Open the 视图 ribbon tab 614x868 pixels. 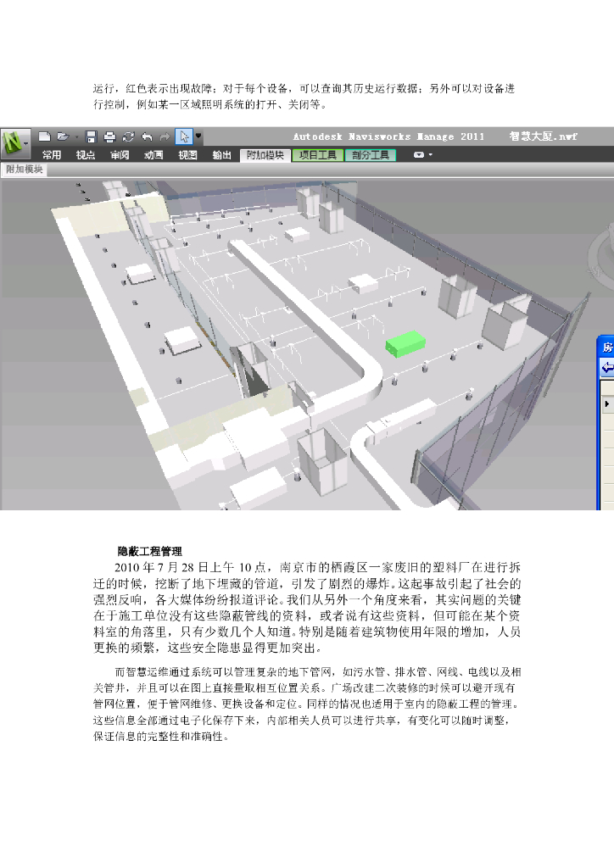point(187,155)
